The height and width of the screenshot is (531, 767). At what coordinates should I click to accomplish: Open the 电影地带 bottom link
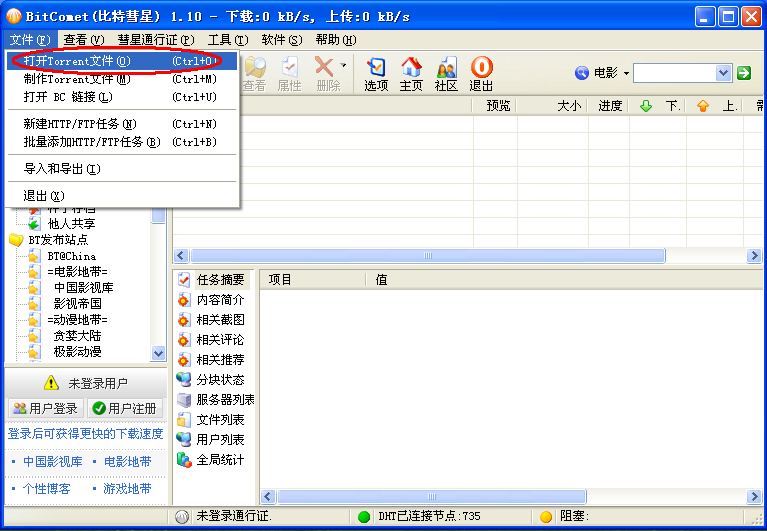coord(128,462)
